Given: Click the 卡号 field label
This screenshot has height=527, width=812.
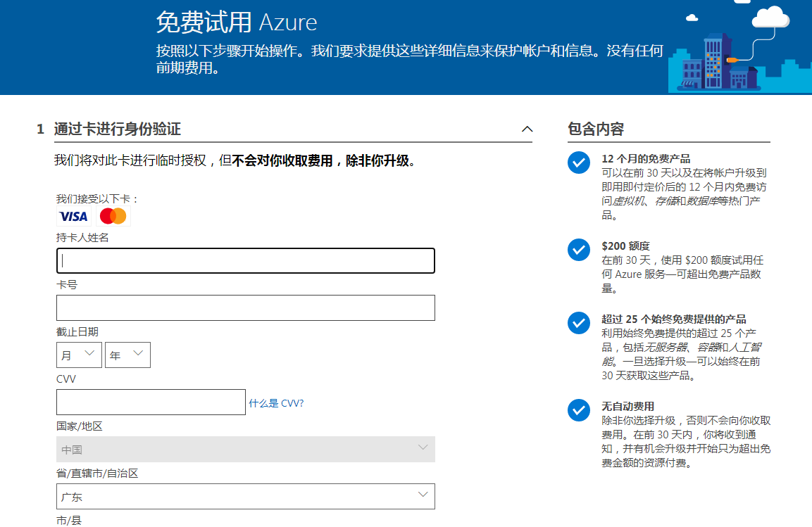Looking at the screenshot, I should pyautogui.click(x=67, y=284).
